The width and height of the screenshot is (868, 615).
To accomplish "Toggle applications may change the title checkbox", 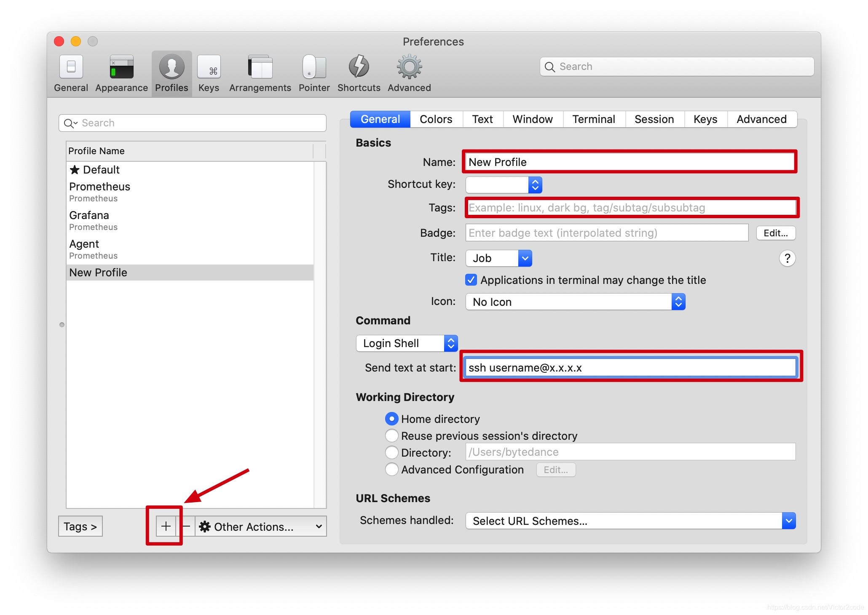I will (x=471, y=280).
